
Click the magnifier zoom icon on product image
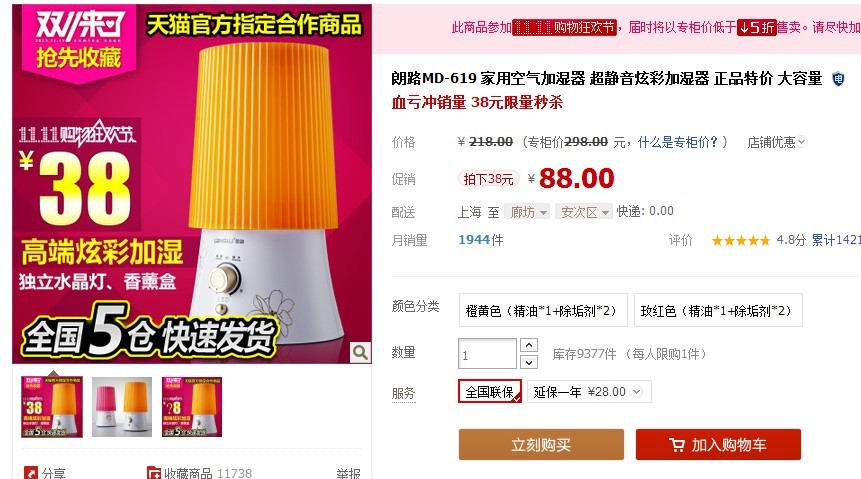click(360, 352)
